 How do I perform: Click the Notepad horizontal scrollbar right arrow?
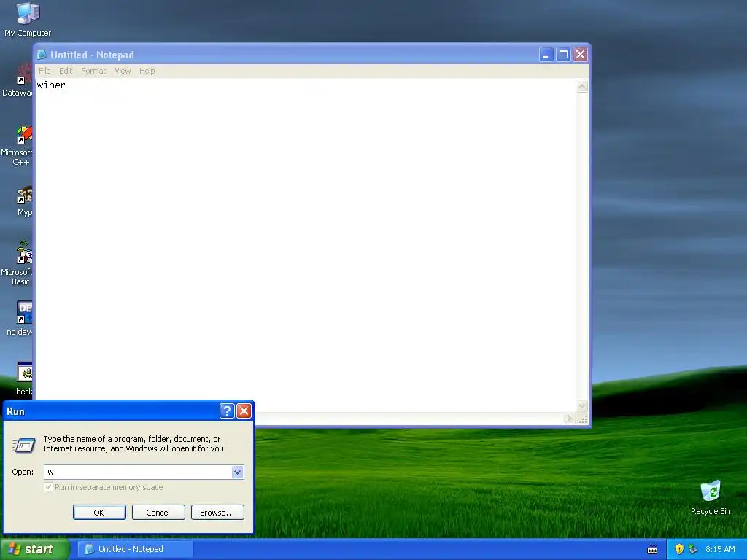(569, 419)
